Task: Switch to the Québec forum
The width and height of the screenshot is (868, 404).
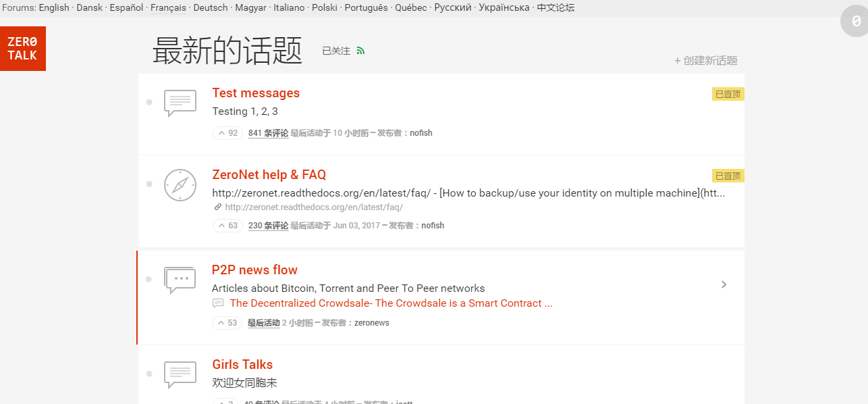Action: pos(411,8)
